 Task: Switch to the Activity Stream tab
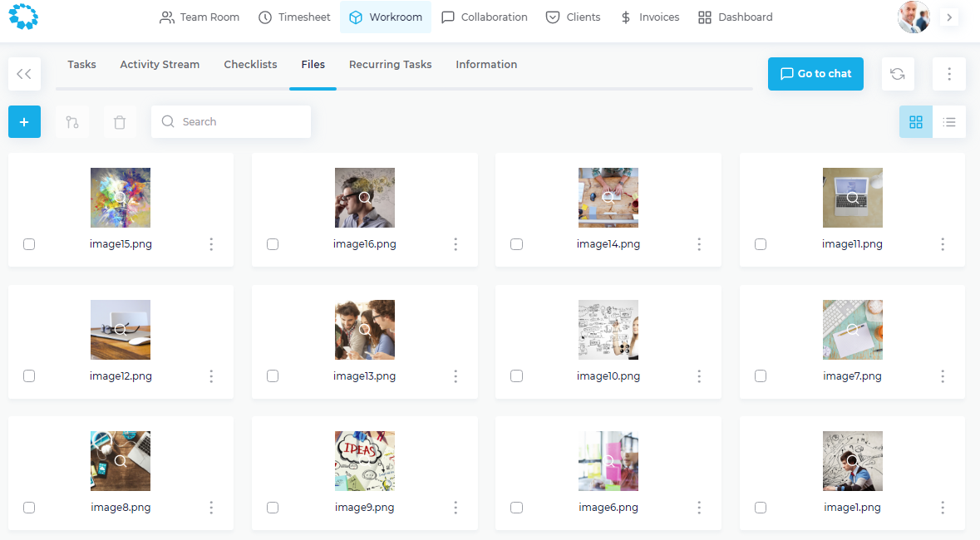[x=160, y=65]
